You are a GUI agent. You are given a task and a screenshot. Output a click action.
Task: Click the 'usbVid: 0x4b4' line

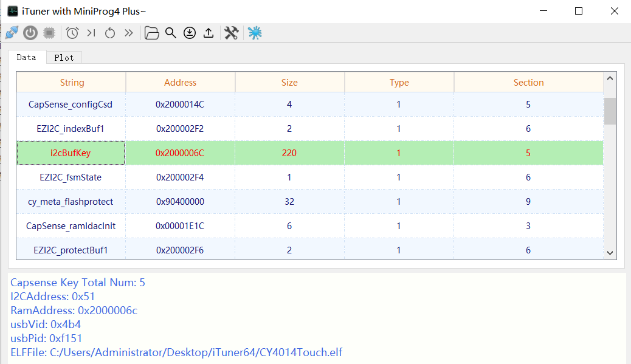click(46, 324)
